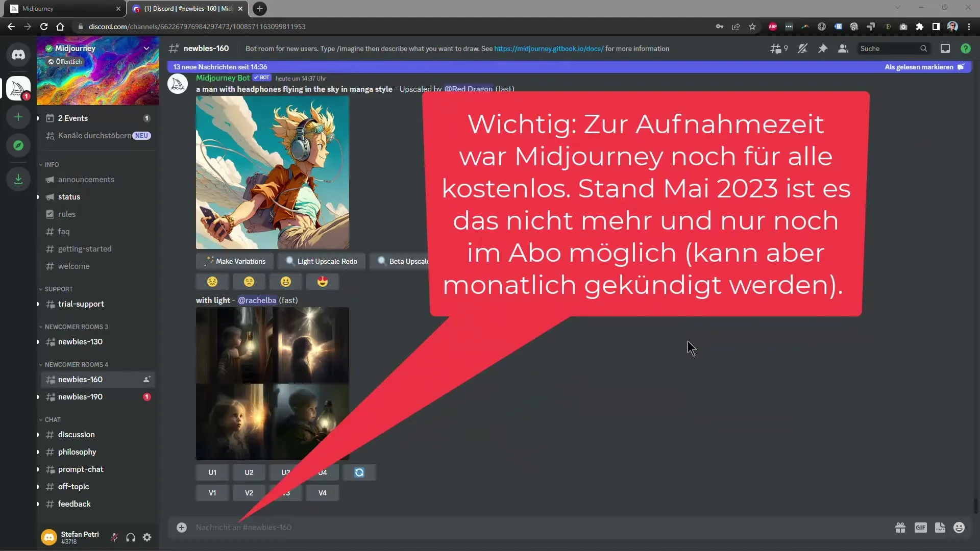This screenshot has height=551, width=980.
Task: Open gift Nitro icon in message bar
Action: [x=900, y=528]
